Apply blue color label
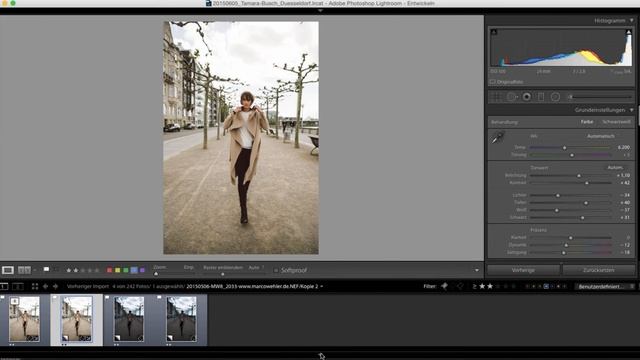Viewport: 640px width, 360px height. tap(134, 270)
